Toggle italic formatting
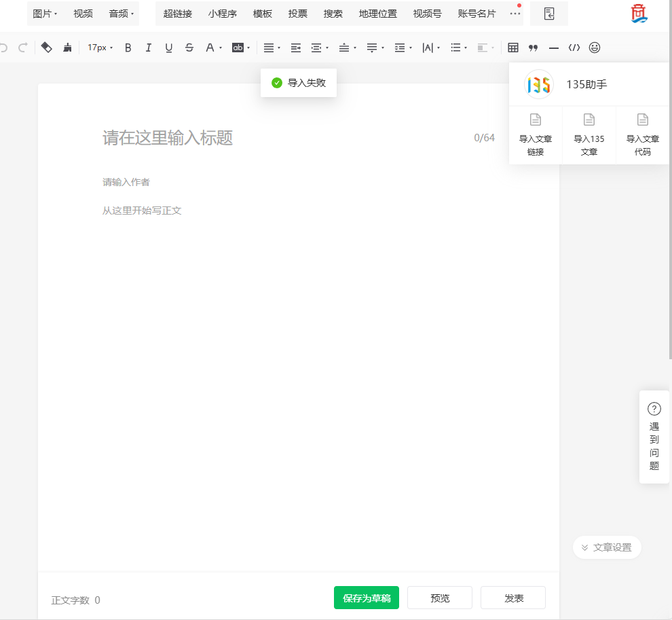Image resolution: width=672 pixels, height=620 pixels. (x=148, y=48)
